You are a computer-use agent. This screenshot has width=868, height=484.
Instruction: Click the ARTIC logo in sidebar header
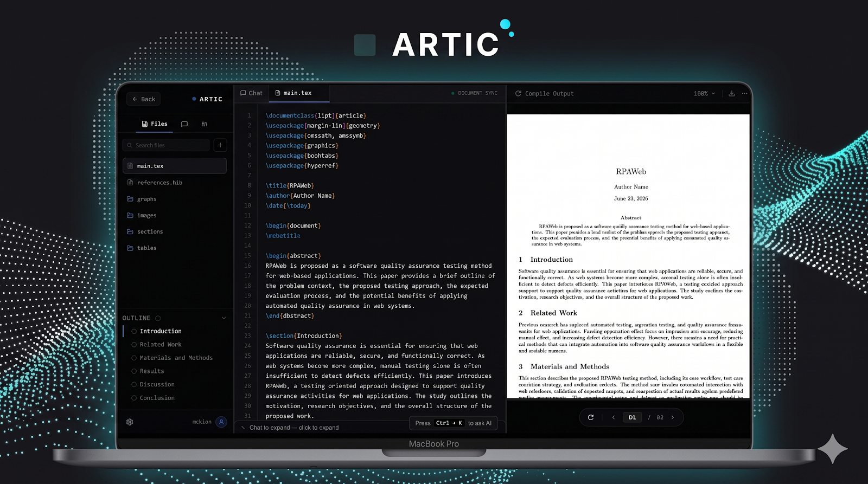click(207, 99)
